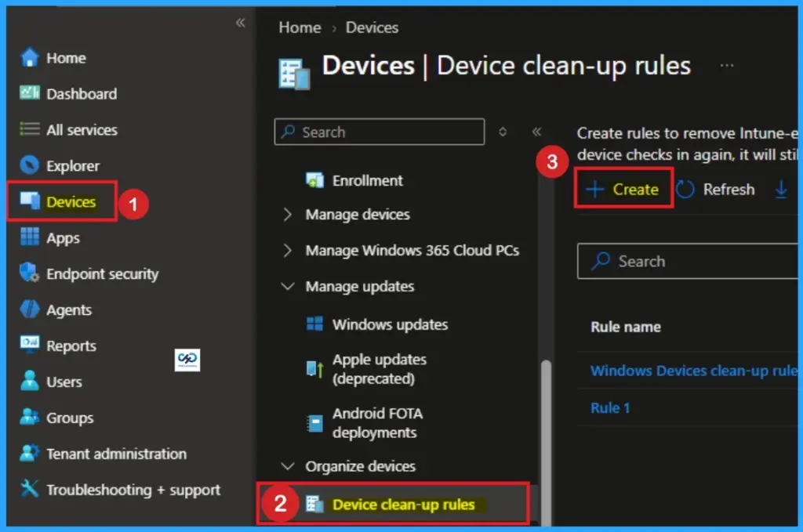Open Home in the left navigation
This screenshot has width=803, height=532.
pyautogui.click(x=66, y=58)
